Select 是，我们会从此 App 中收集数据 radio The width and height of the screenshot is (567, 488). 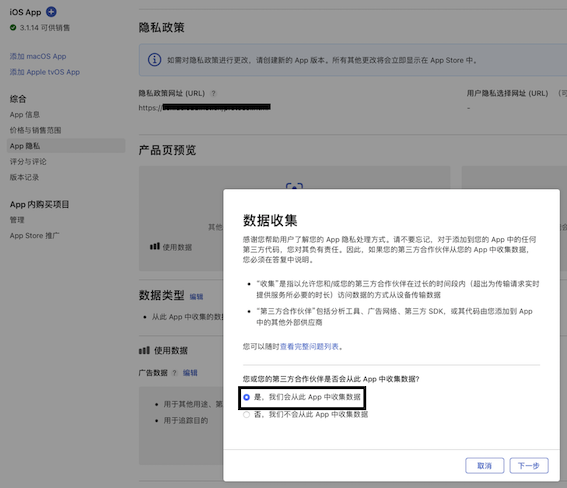(247, 397)
